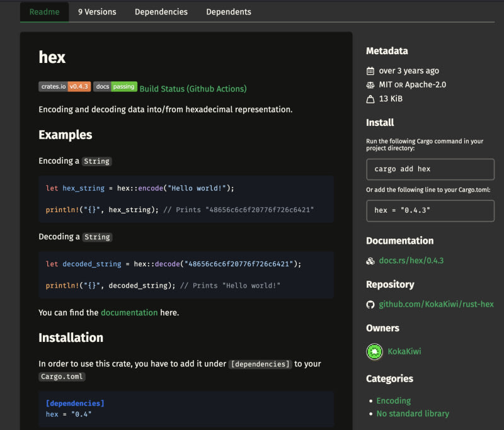The image size is (504, 430).
Task: Click the crate size weight icon
Action: coord(370,99)
